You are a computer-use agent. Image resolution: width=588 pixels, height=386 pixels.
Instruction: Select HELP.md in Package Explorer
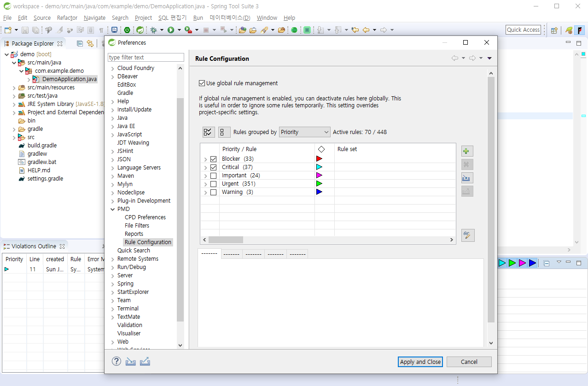(x=39, y=170)
